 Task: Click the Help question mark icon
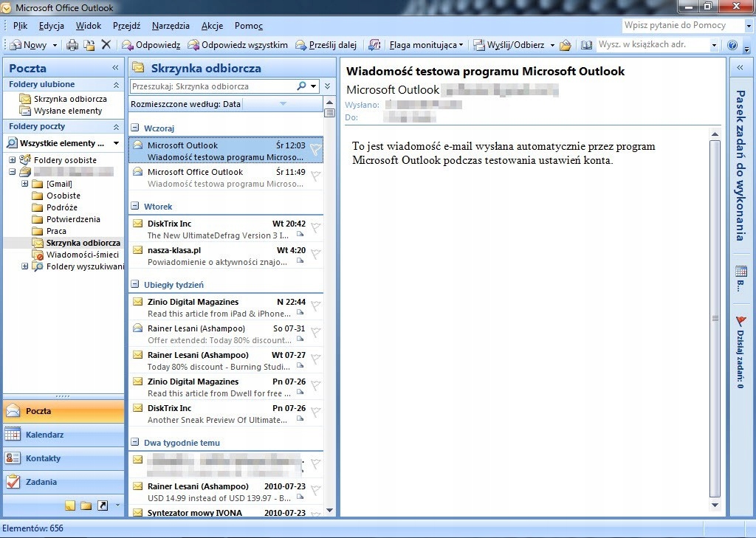click(732, 45)
